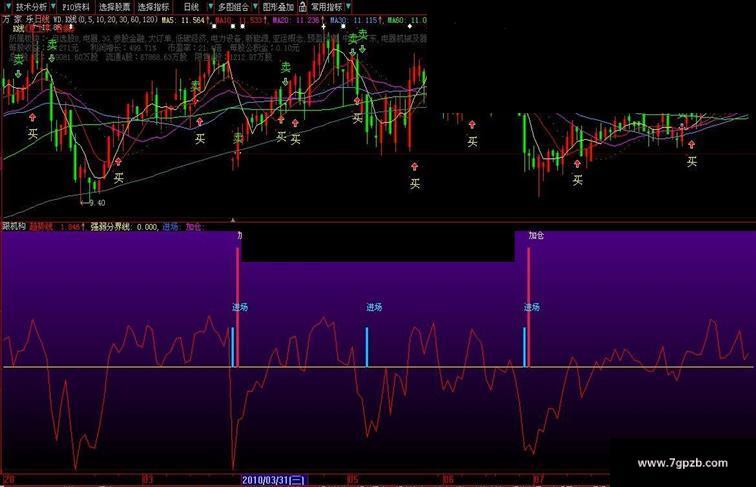
Task: Open the F10资料 page
Action: [x=76, y=7]
